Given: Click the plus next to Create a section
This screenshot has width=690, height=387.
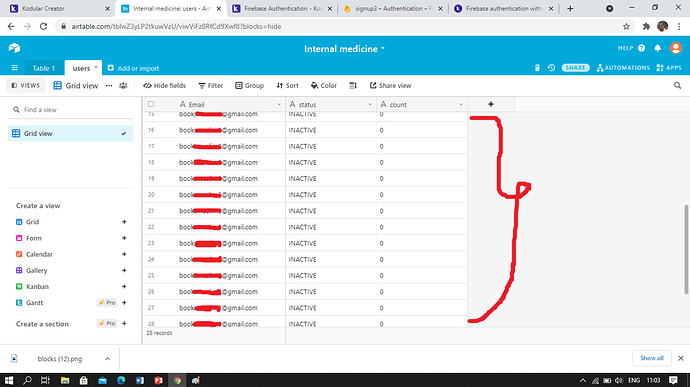Looking at the screenshot, I should 124,324.
